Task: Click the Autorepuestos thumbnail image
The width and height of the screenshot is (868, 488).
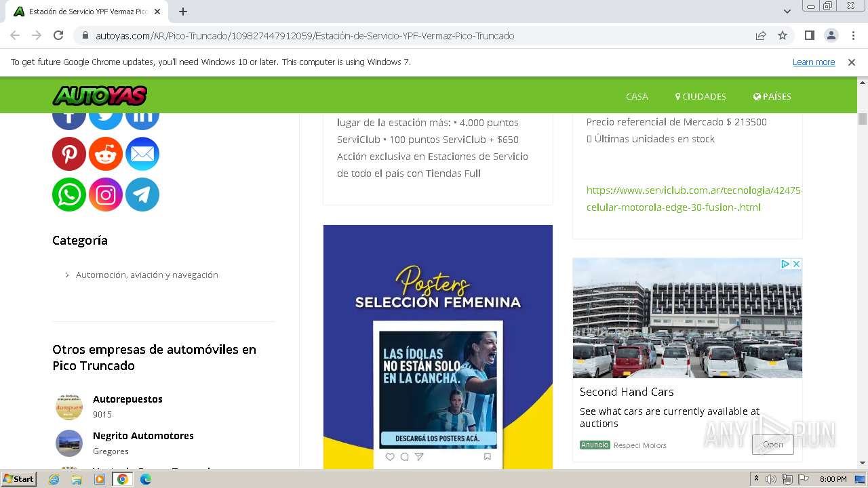Action: click(69, 407)
